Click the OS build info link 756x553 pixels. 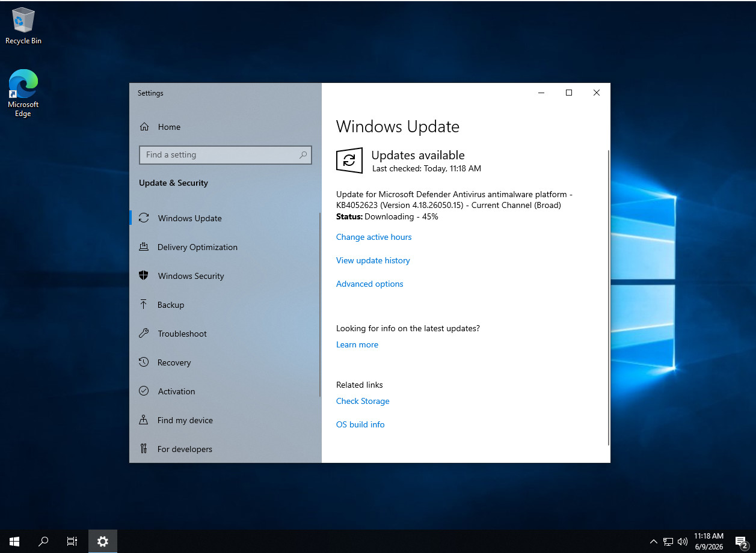point(360,424)
